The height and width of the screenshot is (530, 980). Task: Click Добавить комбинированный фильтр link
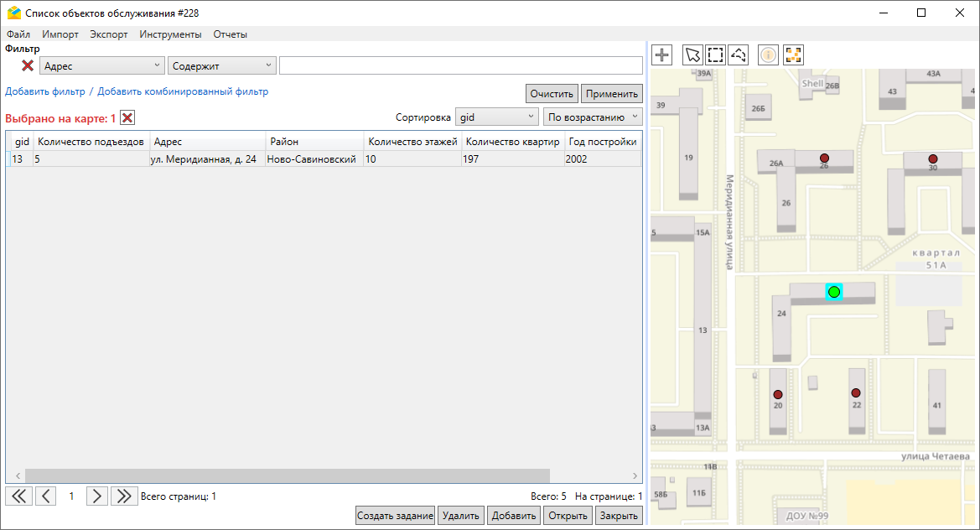coord(183,91)
